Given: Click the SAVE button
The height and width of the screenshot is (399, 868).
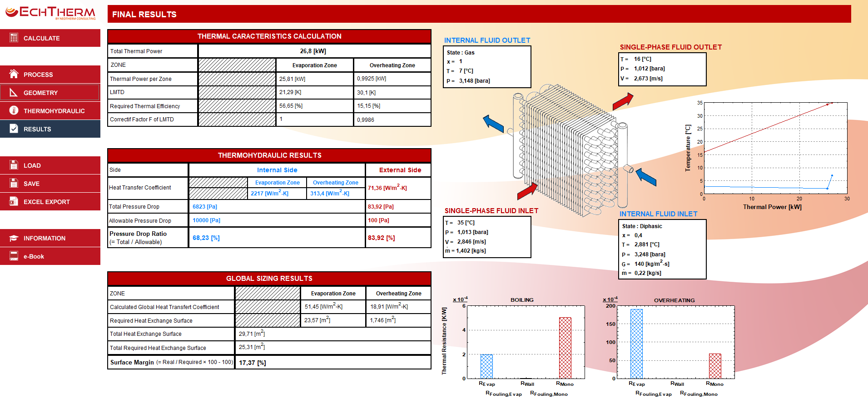Looking at the screenshot, I should click(50, 184).
